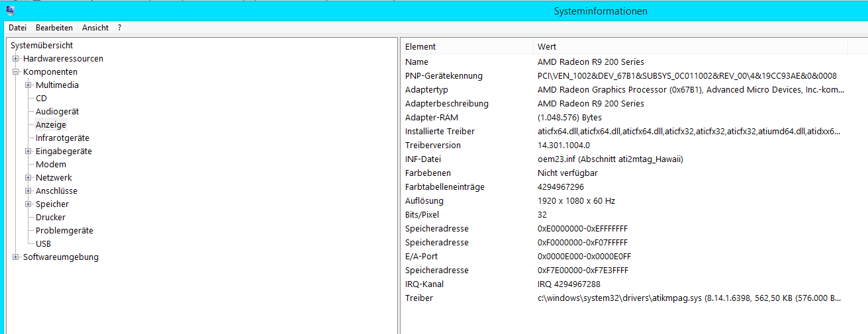Select Softwareumgebung tree item

click(x=61, y=257)
